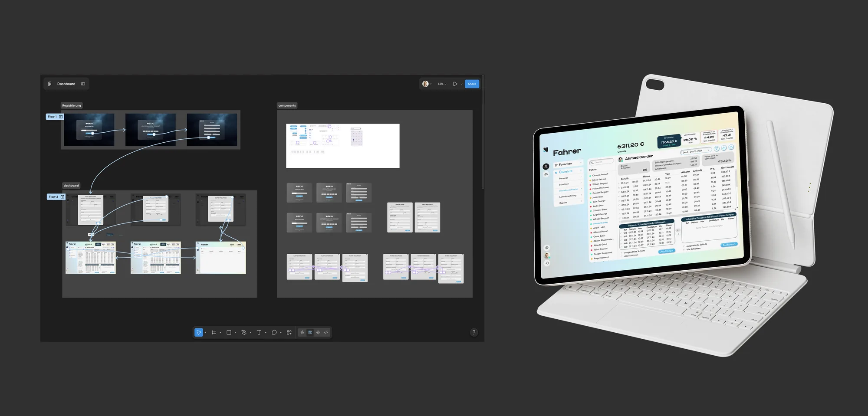Image resolution: width=868 pixels, height=416 pixels.
Task: Switch to Design mode in the toolbar
Action: click(x=310, y=332)
